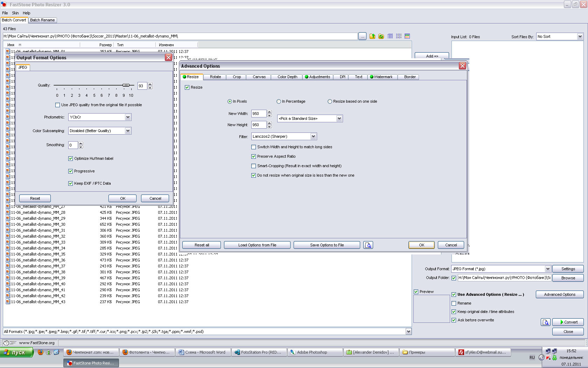Open the Filter Lanczos2 dropdown
588x368 pixels.
[313, 137]
